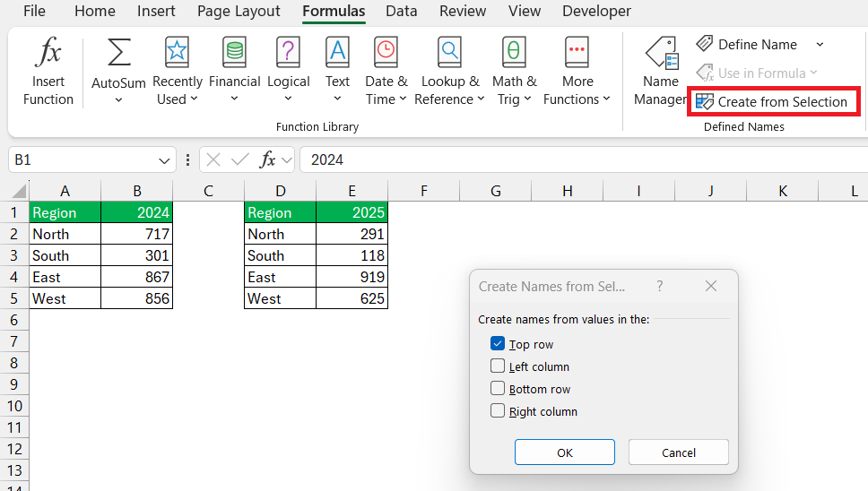Image resolution: width=868 pixels, height=491 pixels.
Task: Select cell E1 containing 2025
Action: (352, 212)
